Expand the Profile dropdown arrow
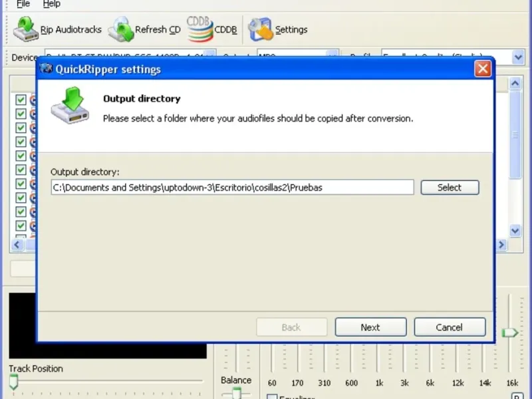Screen dimensions: 532x399 click(x=518, y=57)
